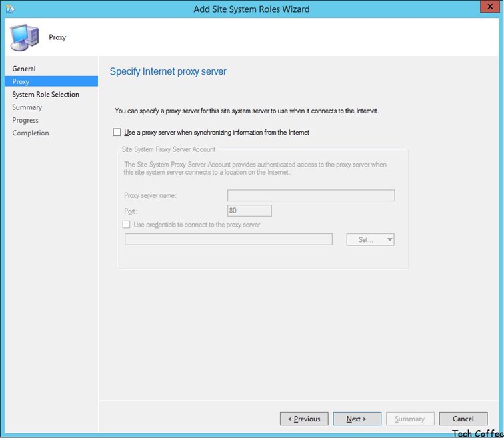Screen dimensions: 504x440
Task: Click the Previous button
Action: point(304,419)
